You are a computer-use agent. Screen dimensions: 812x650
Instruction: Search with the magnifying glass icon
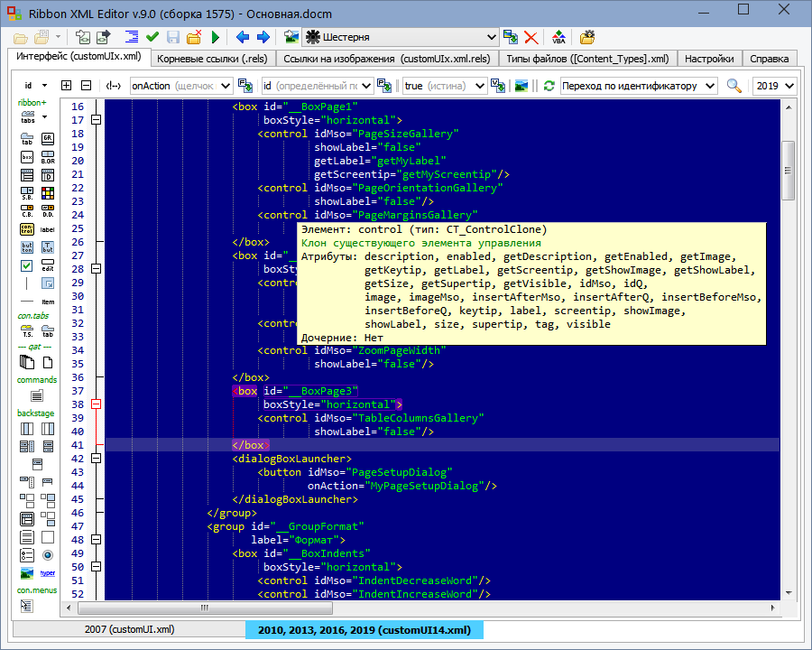(x=734, y=86)
